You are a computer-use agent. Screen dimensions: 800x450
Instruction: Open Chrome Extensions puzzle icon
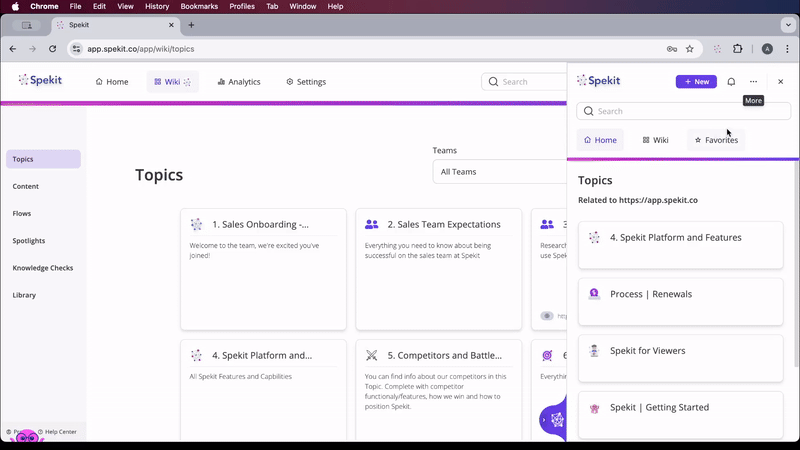738,49
